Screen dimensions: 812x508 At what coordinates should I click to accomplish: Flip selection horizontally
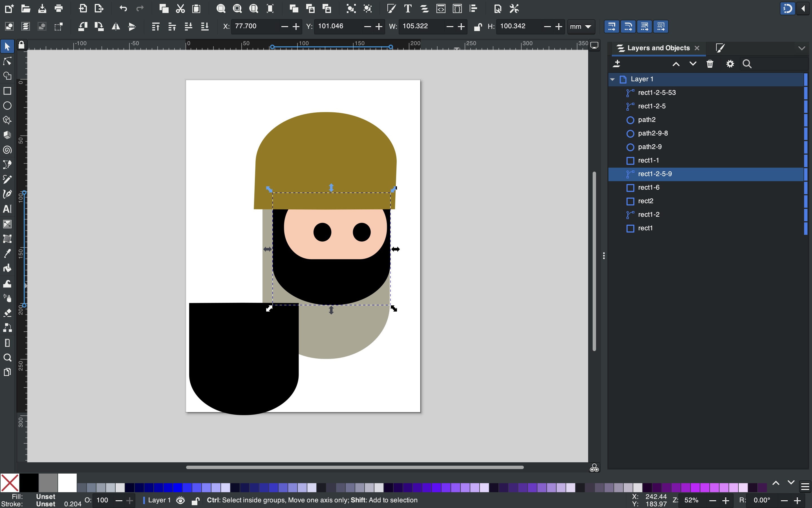pyautogui.click(x=116, y=27)
